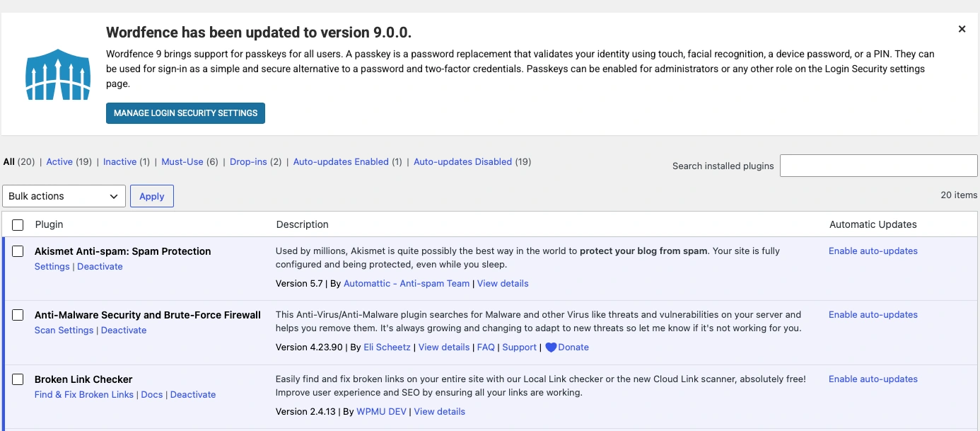980x431 pixels.
Task: Open Manage Login Security Settings
Action: [x=185, y=113]
